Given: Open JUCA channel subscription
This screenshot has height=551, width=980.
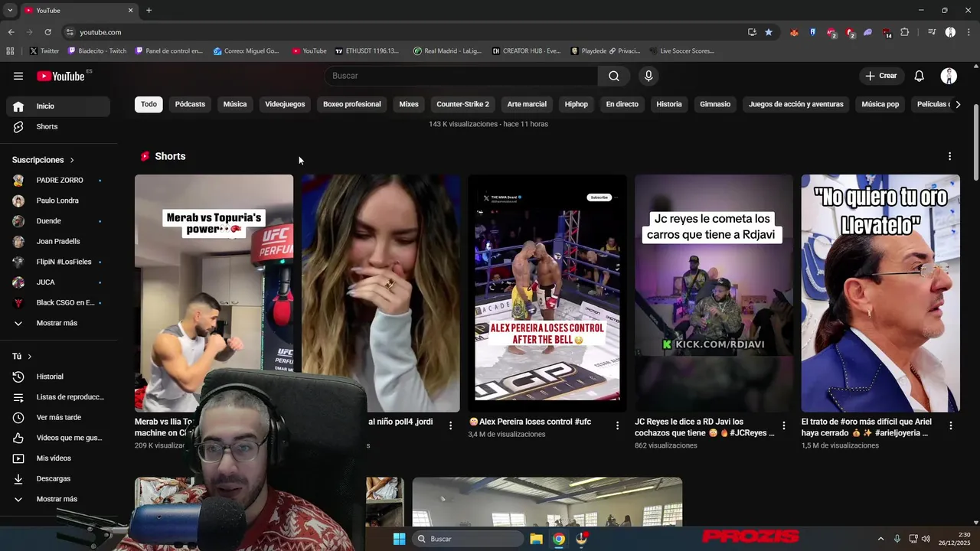Looking at the screenshot, I should click(58, 282).
